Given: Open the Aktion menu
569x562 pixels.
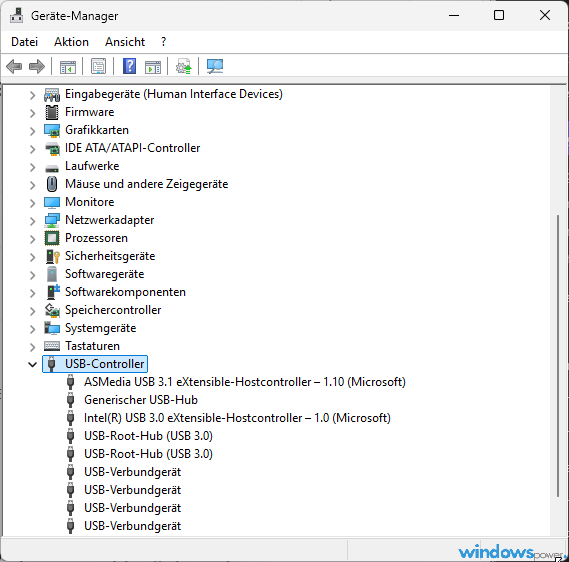Looking at the screenshot, I should (x=71, y=42).
